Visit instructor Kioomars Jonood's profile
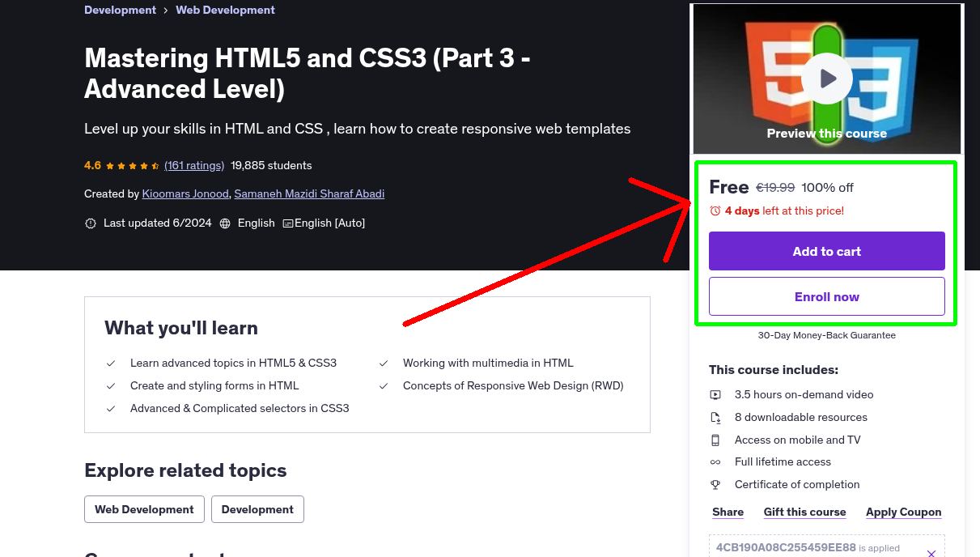 [185, 193]
